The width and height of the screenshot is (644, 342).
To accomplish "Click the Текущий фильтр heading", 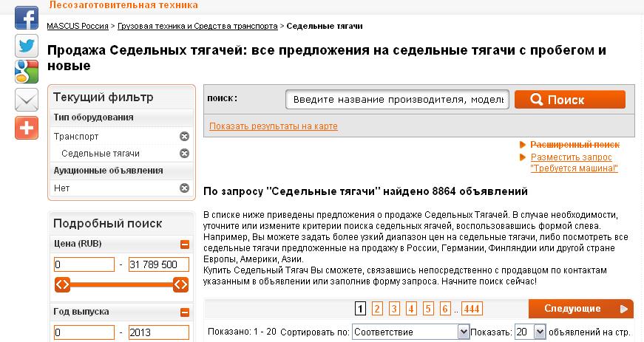I will [103, 98].
